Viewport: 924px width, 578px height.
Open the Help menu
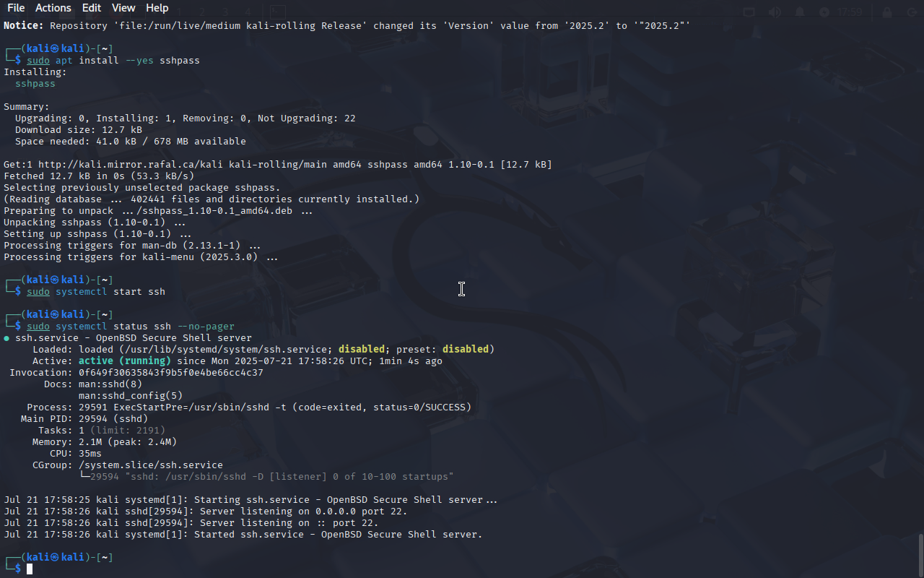coord(157,8)
